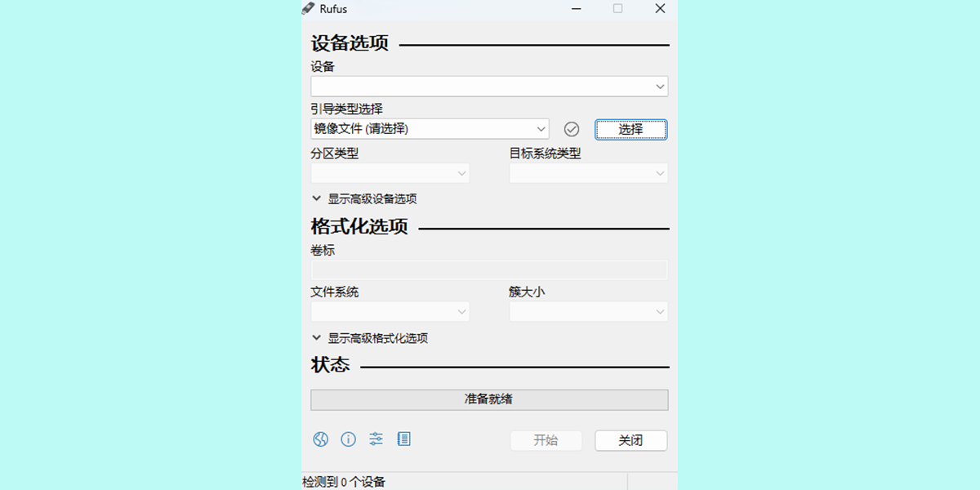Open the 目标系统类型 target system dropdown
The height and width of the screenshot is (490, 980).
(x=589, y=173)
